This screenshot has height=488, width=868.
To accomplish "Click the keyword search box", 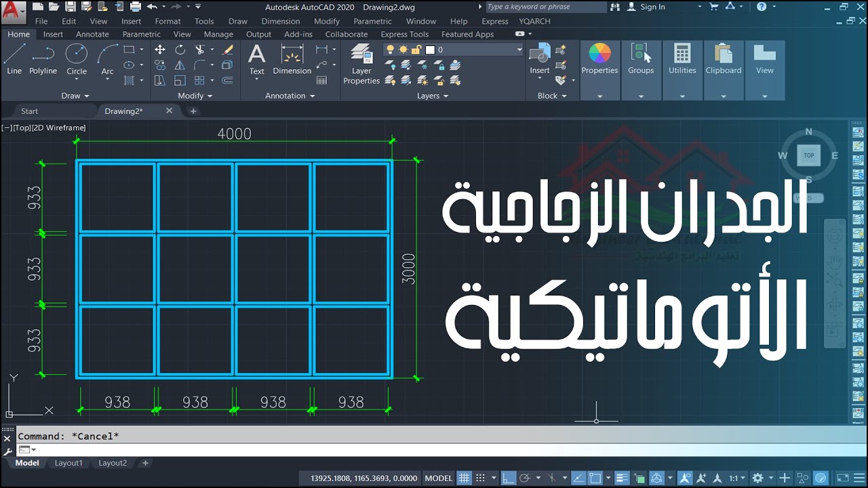I will tap(546, 7).
